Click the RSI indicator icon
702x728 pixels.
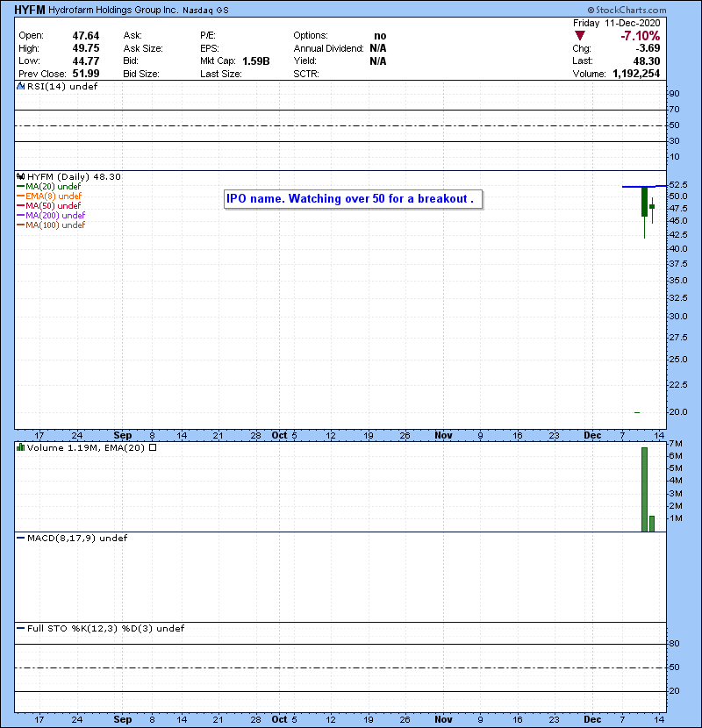20,86
